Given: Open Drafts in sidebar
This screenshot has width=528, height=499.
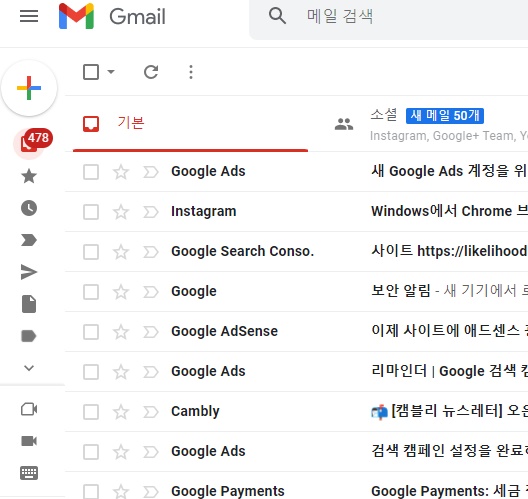Looking at the screenshot, I should click(29, 304).
